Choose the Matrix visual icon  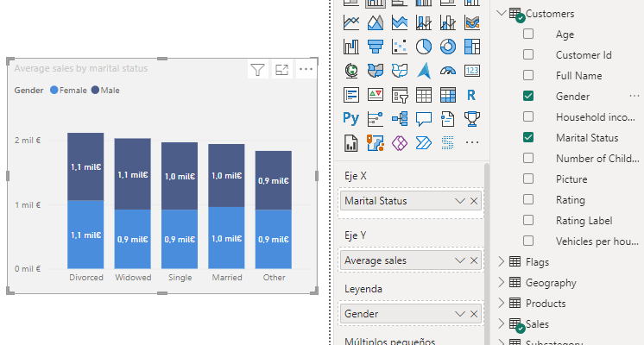[x=448, y=95]
